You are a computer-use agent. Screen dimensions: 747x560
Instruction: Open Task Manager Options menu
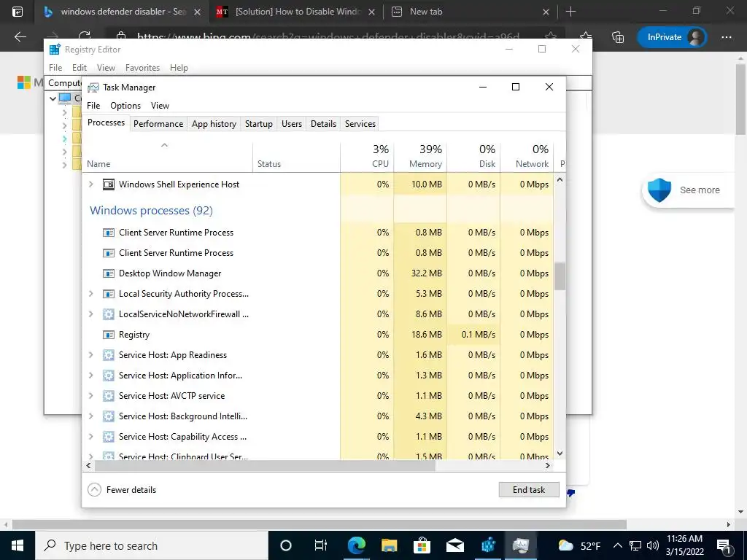pyautogui.click(x=125, y=106)
